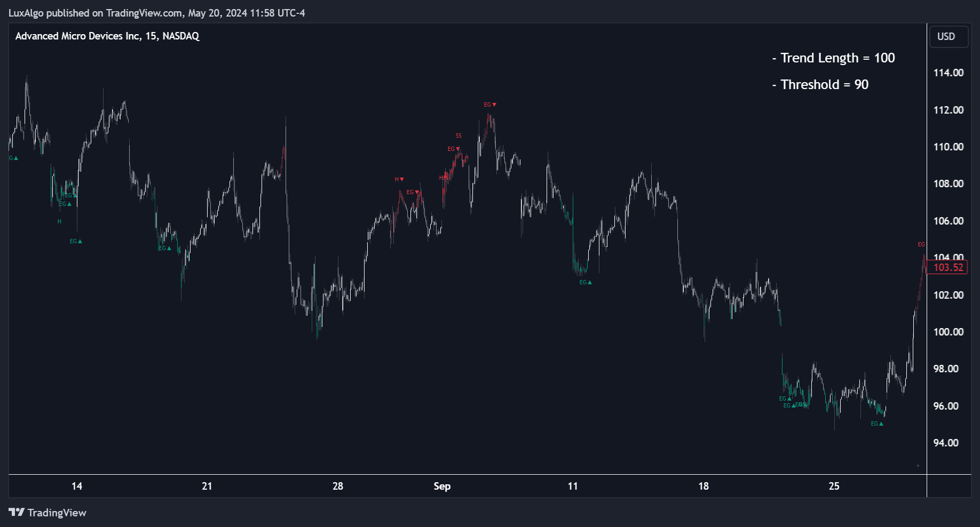
Task: Click the '21' date on time axis
Action: click(207, 486)
